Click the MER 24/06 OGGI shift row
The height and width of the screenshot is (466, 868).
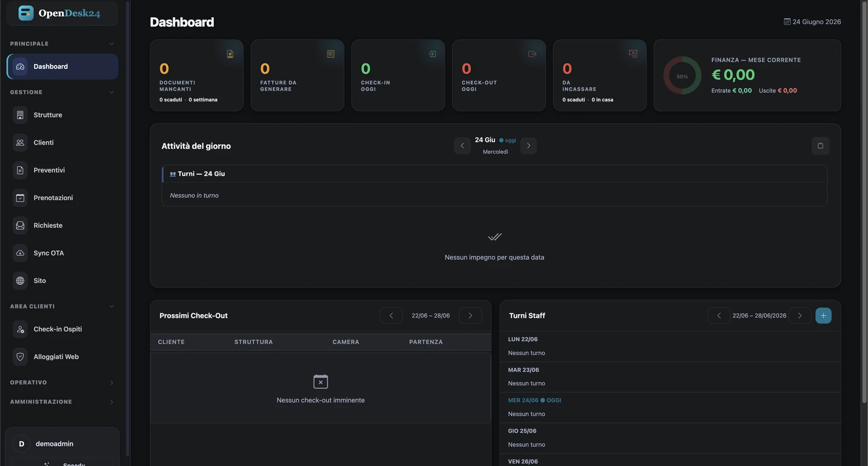coord(670,407)
